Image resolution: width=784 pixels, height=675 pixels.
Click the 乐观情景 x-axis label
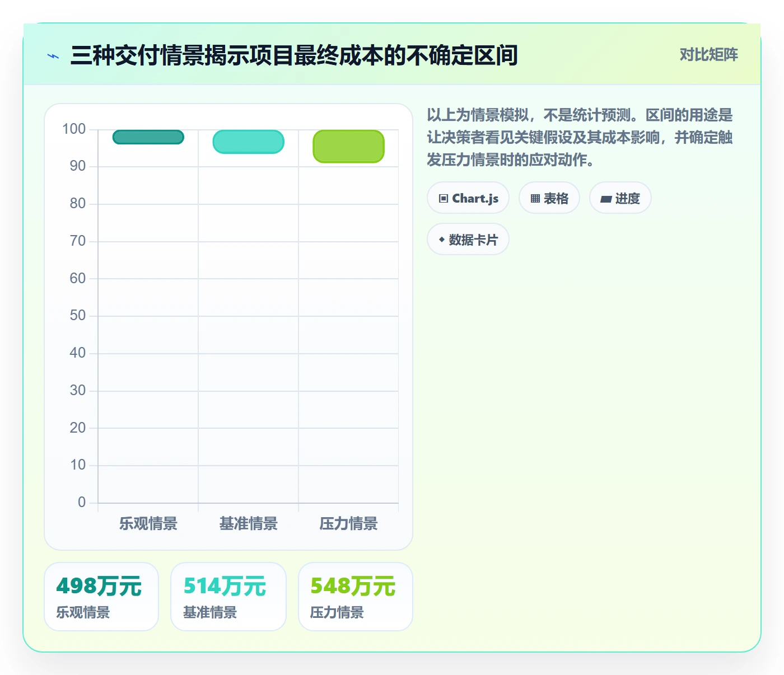coord(148,524)
